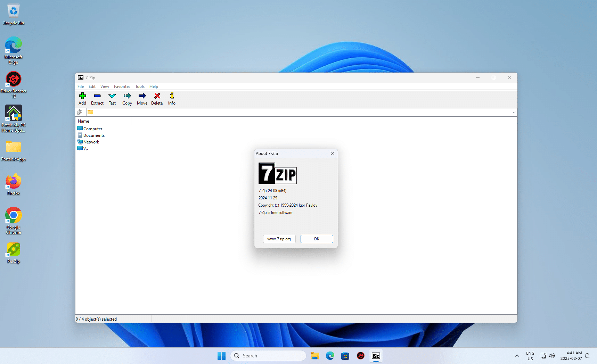Screen dimensions: 597x364
Task: Select the Documents item in list
Action: click(91, 135)
